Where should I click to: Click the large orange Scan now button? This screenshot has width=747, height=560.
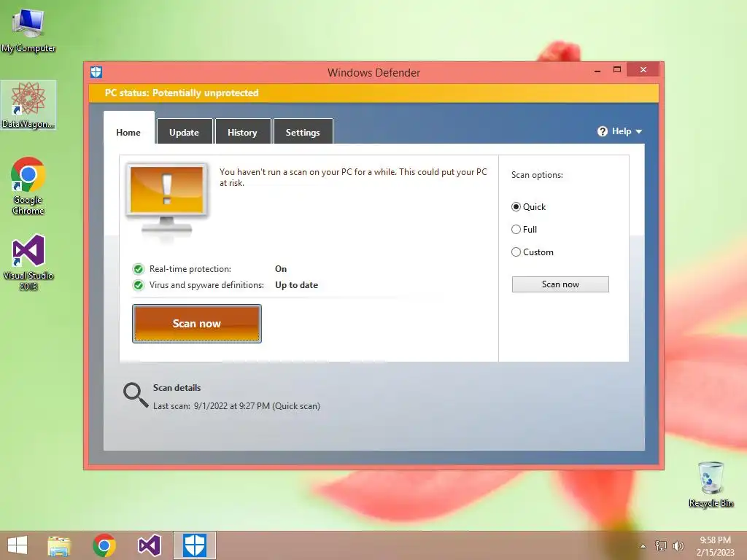coord(197,324)
